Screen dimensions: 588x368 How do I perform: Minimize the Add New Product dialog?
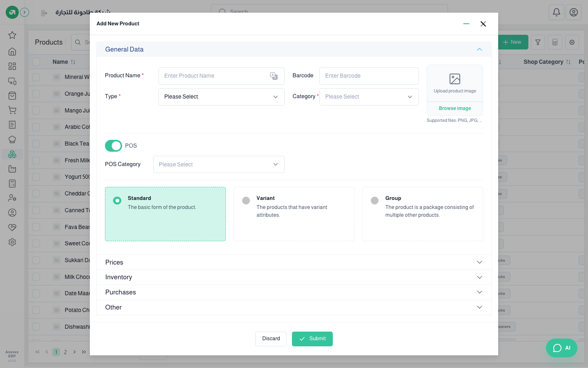tap(466, 24)
